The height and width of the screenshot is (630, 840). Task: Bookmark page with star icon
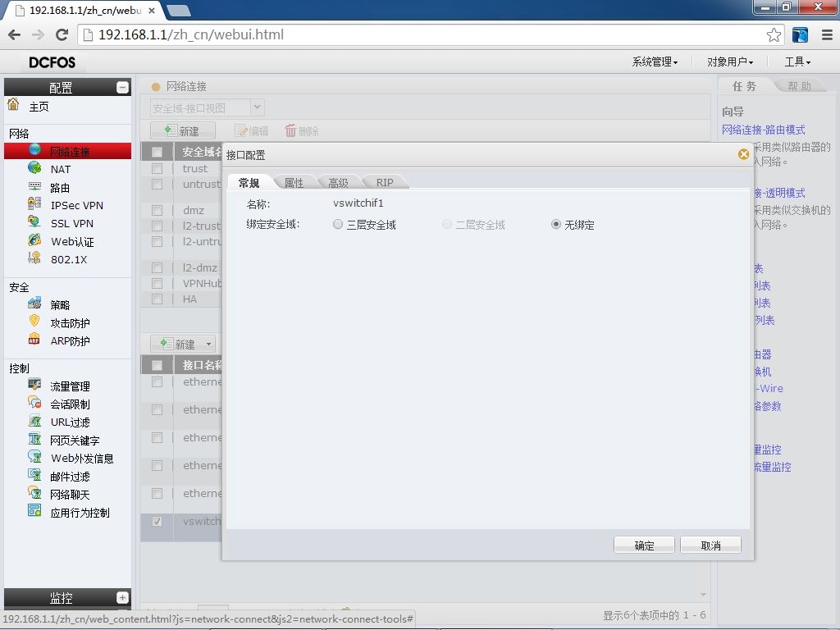(x=774, y=34)
